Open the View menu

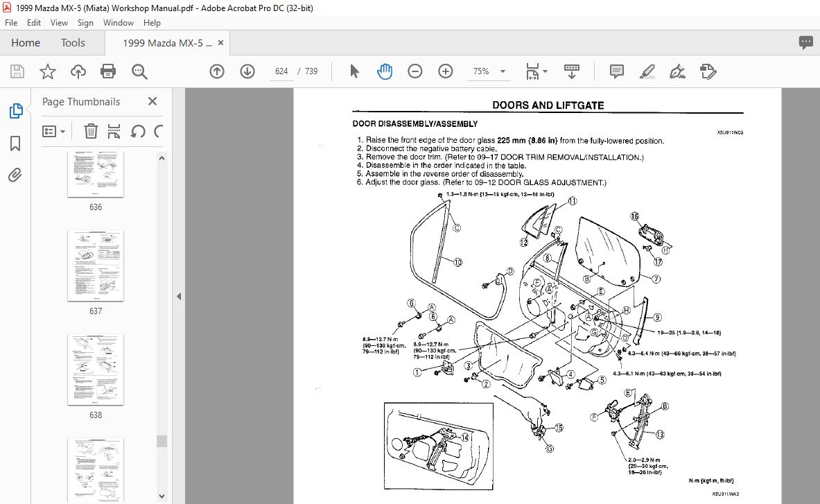tap(59, 23)
